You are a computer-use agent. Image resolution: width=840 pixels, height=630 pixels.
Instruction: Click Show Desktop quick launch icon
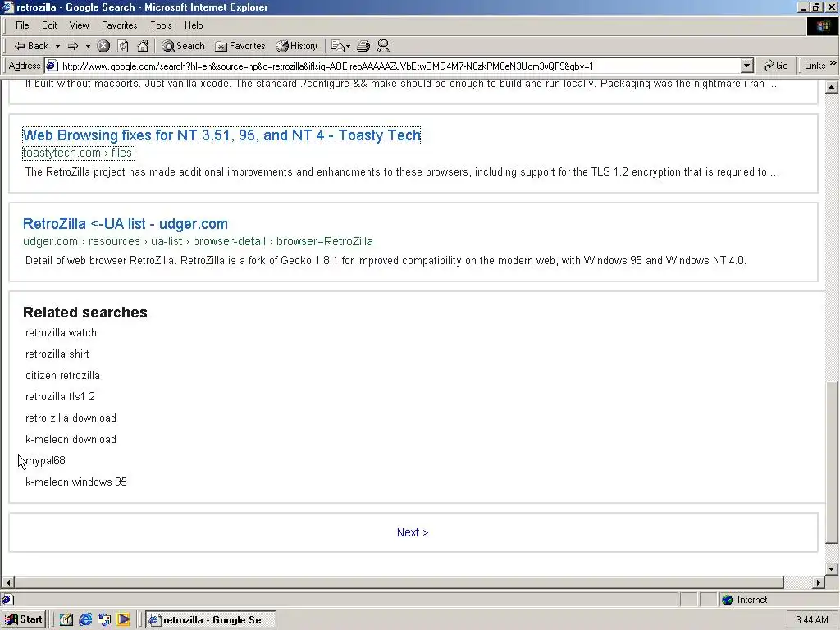point(66,620)
